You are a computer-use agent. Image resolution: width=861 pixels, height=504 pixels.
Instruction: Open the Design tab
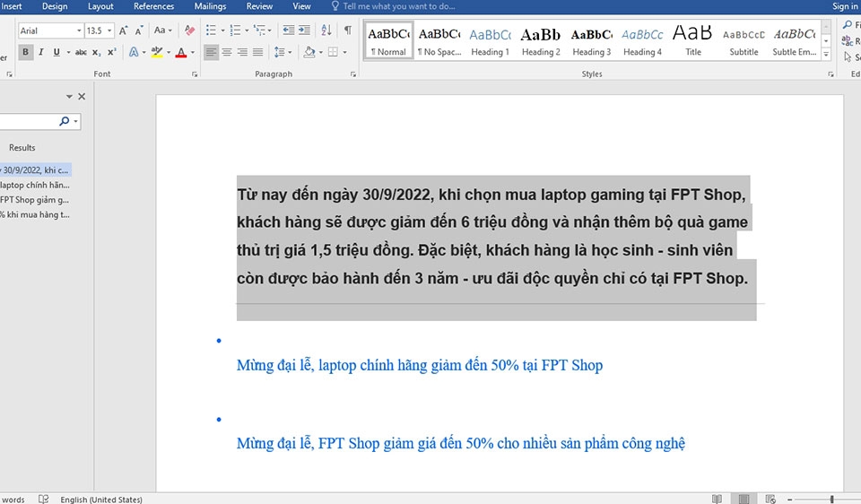tap(55, 6)
